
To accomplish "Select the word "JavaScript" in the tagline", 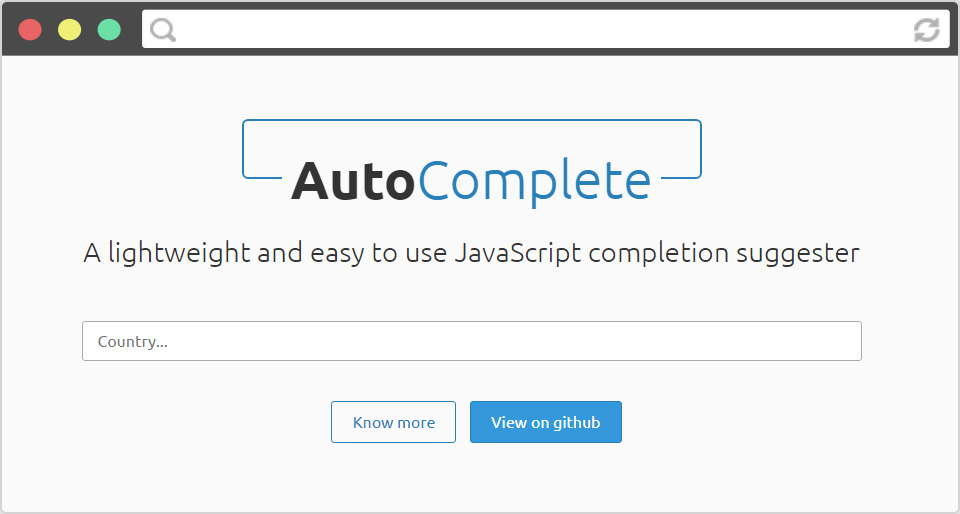I will [518, 253].
